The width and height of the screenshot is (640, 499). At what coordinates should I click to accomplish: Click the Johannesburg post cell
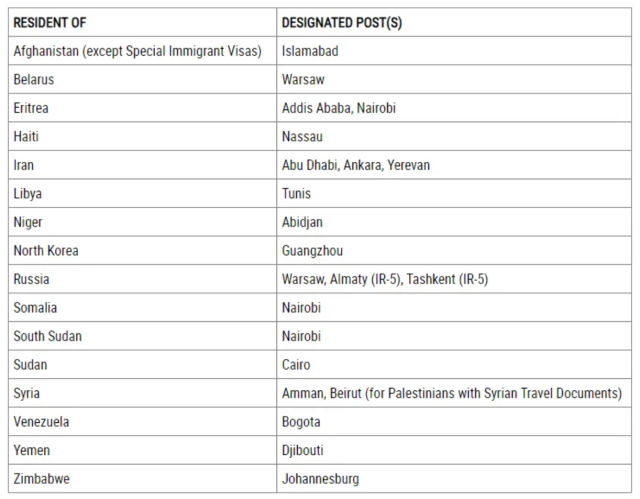(x=454, y=479)
